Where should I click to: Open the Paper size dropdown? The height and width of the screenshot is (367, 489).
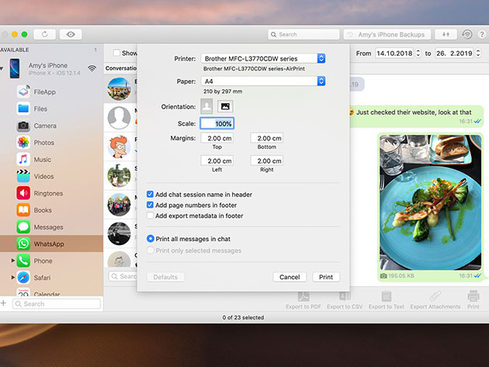pyautogui.click(x=263, y=81)
